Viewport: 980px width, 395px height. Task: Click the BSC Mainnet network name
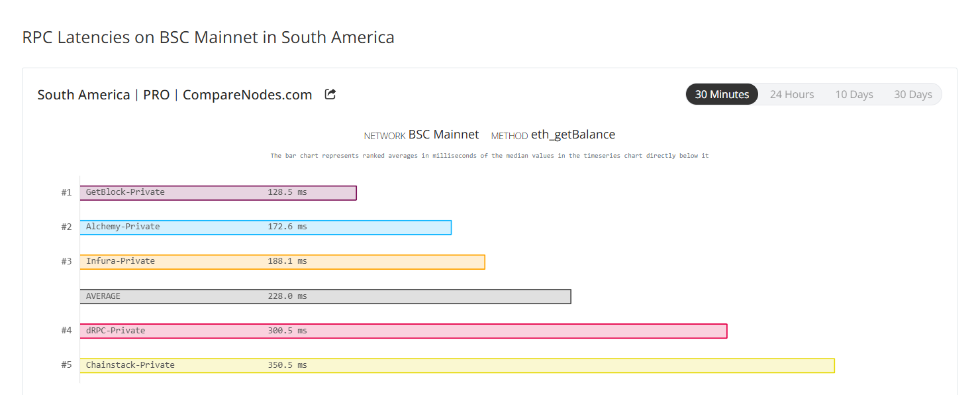point(444,135)
